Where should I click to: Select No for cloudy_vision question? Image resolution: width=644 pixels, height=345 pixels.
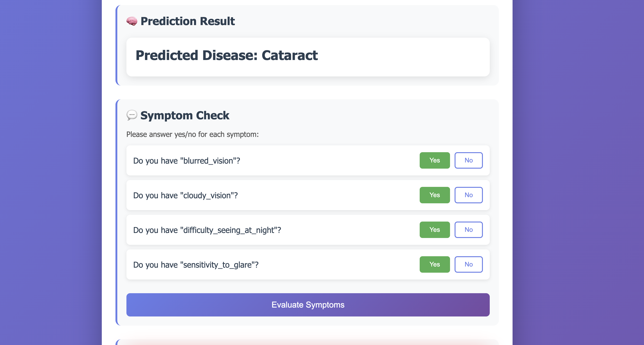pos(468,195)
